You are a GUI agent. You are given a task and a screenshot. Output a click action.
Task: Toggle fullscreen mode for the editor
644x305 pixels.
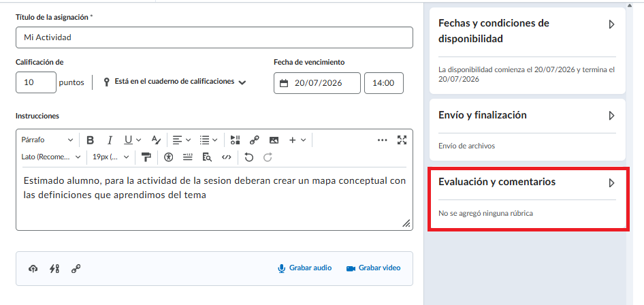tap(402, 140)
